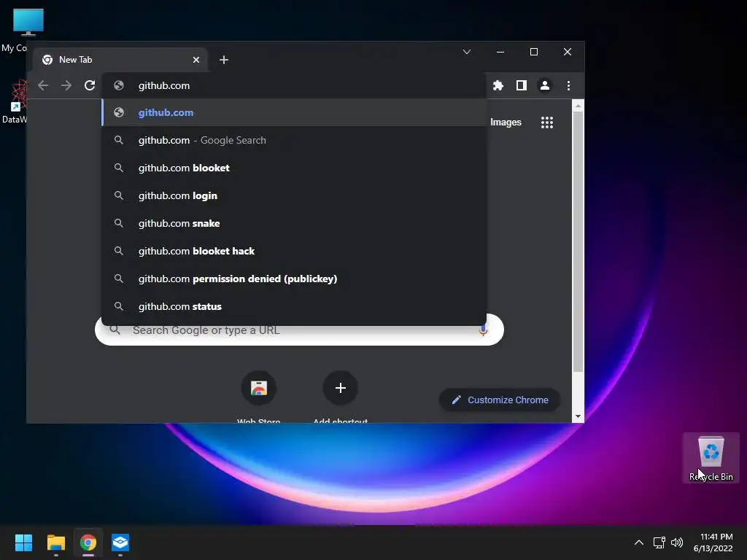
Task: Open File Explorer from the taskbar
Action: [x=55, y=542]
